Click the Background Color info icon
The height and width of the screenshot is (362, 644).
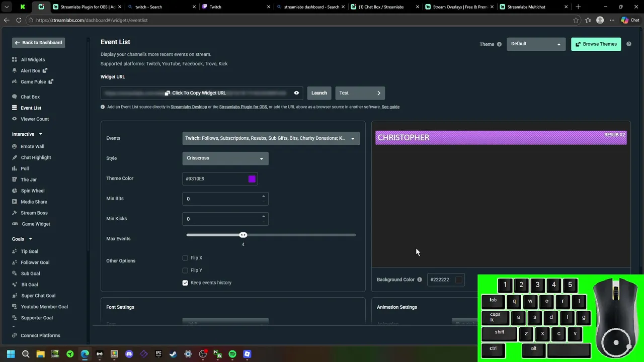[x=420, y=280]
